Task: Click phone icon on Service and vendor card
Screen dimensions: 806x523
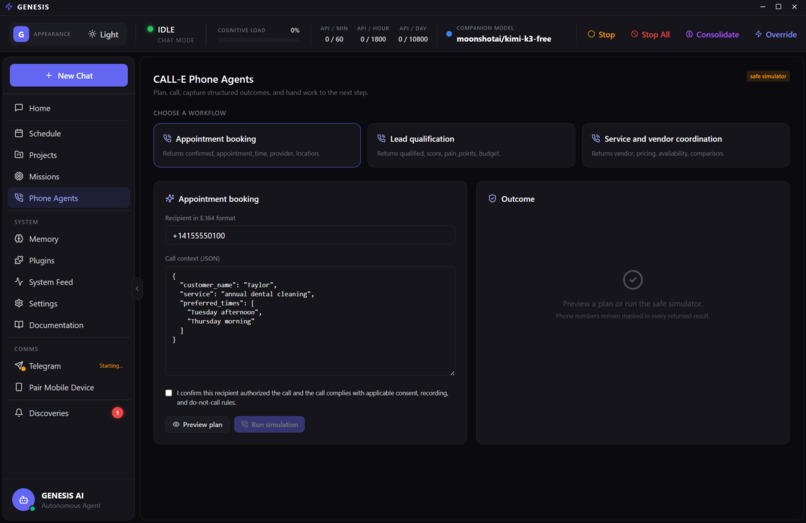Action: pos(596,139)
